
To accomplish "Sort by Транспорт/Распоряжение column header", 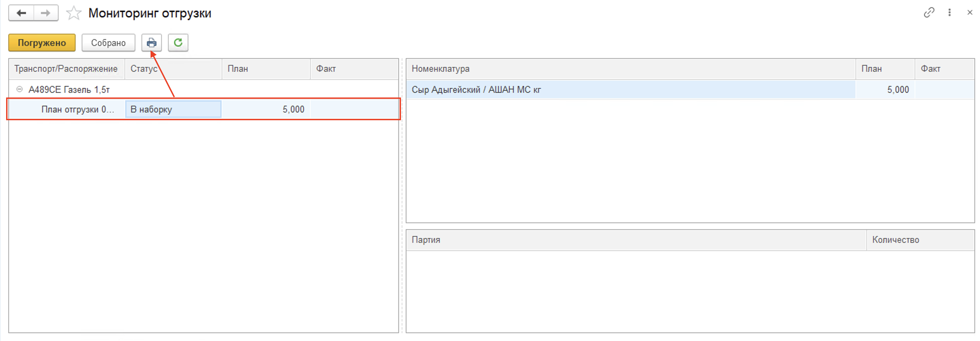I will click(x=66, y=69).
